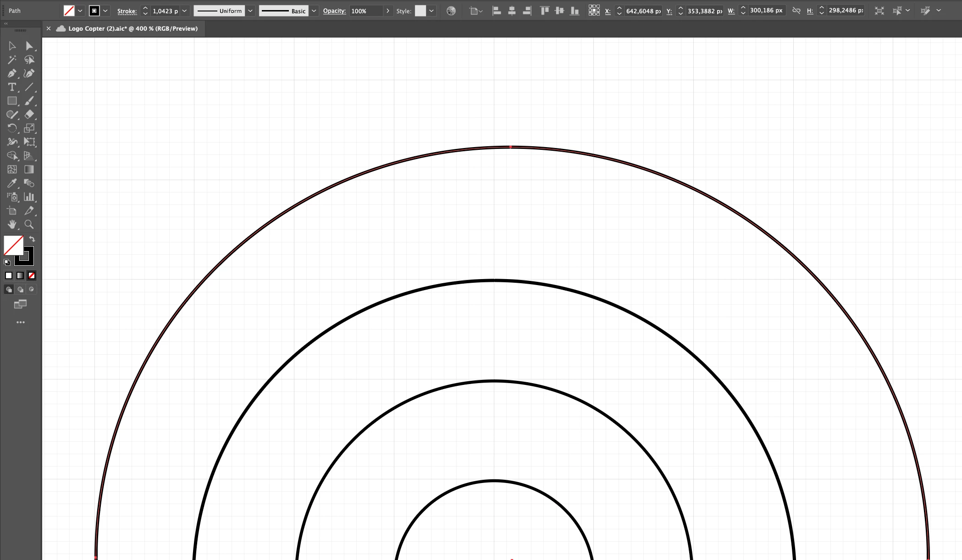Open the stroke weight dropdown
962x560 pixels.
pos(184,11)
